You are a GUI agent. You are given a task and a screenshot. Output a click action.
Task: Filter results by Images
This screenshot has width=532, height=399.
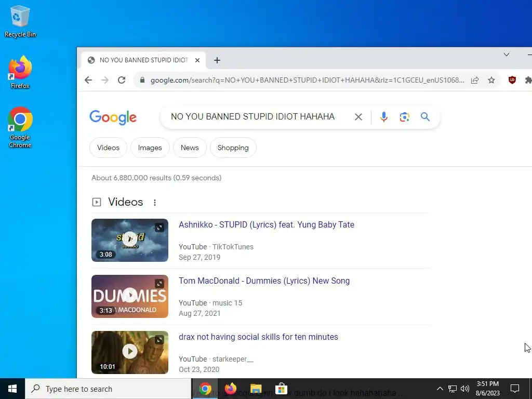[150, 148]
